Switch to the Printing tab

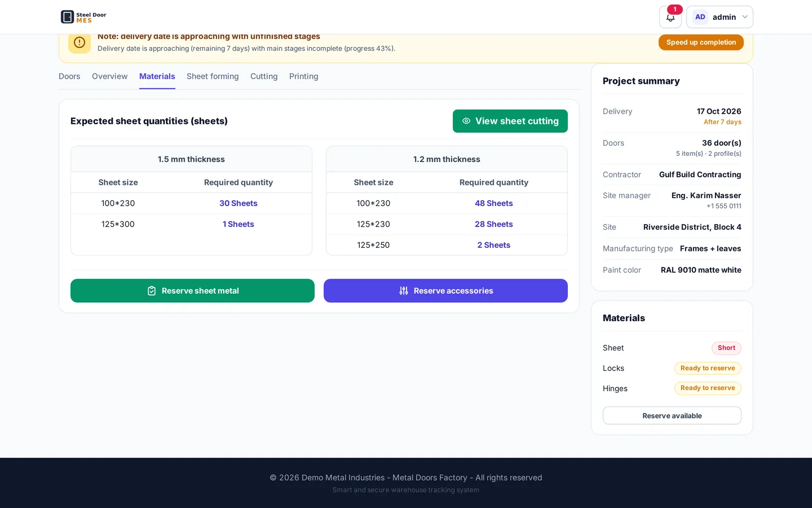coord(304,76)
